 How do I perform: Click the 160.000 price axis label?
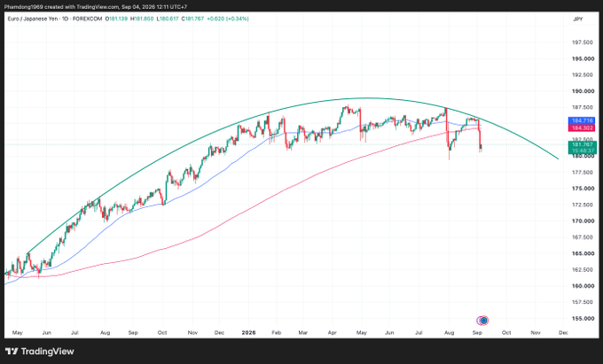pos(583,286)
